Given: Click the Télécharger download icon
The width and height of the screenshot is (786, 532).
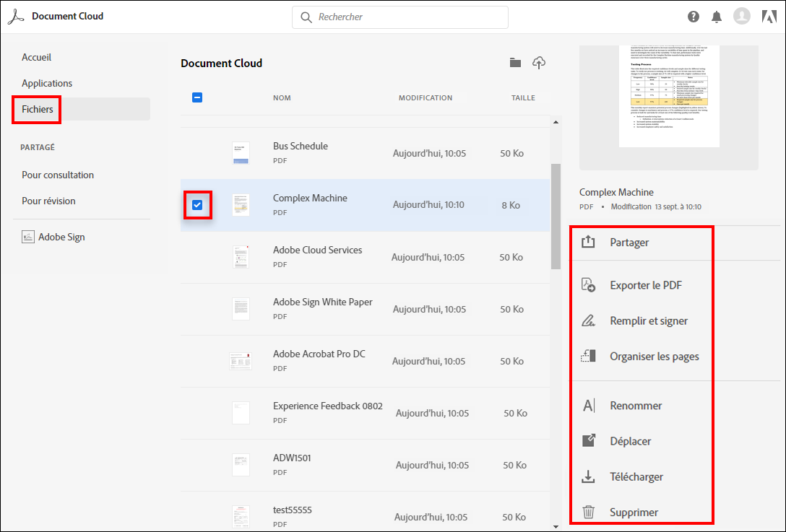Looking at the screenshot, I should 588,476.
